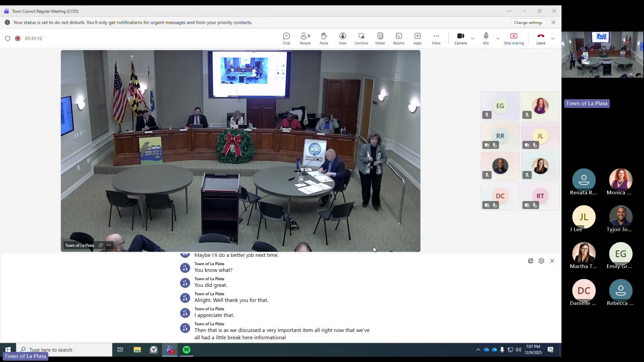644x362 pixels.
Task: Open the Rooms breakout panel
Action: [x=399, y=38]
